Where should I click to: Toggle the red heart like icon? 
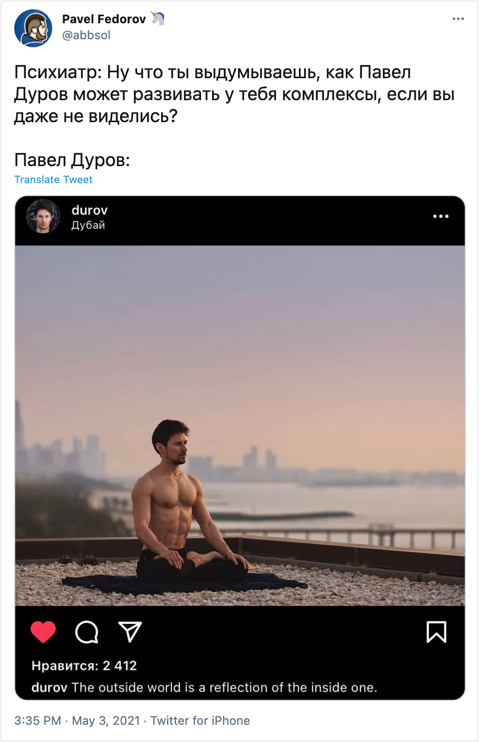pyautogui.click(x=43, y=631)
